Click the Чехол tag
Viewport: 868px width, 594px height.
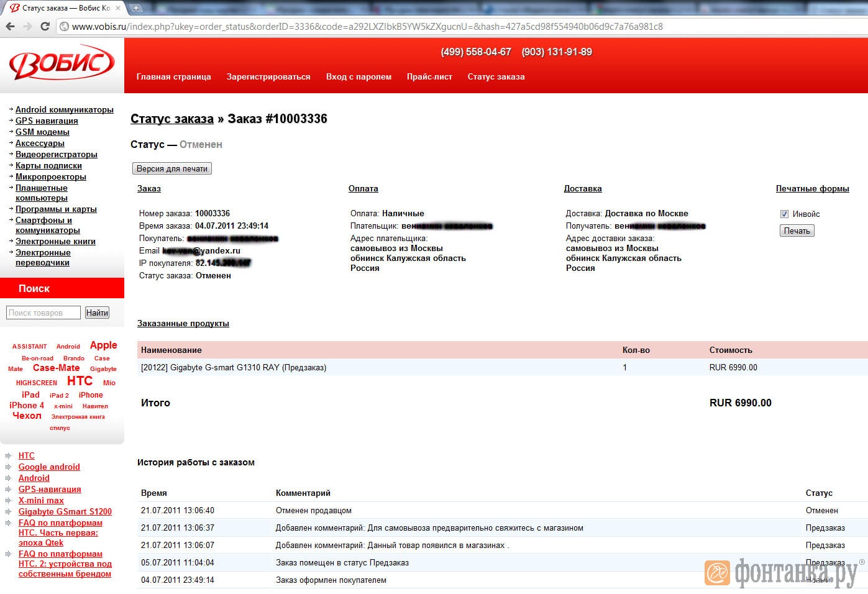point(27,416)
